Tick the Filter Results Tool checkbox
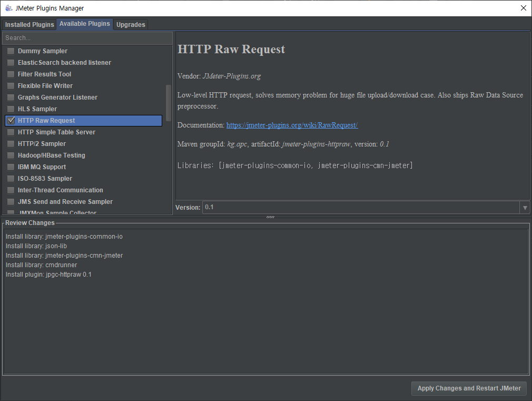 coord(11,74)
